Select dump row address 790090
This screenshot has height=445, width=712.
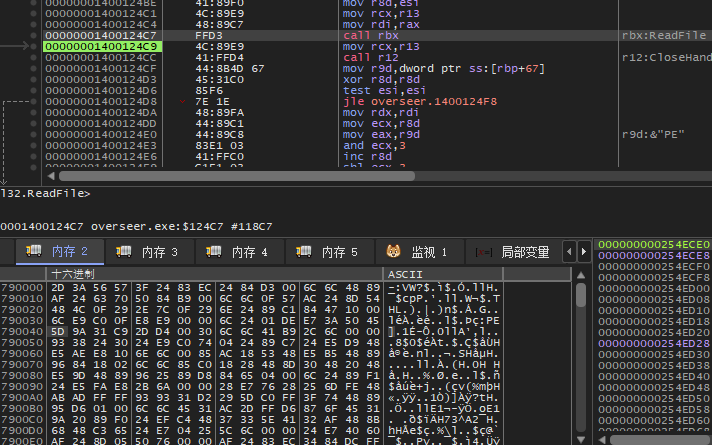[22, 386]
